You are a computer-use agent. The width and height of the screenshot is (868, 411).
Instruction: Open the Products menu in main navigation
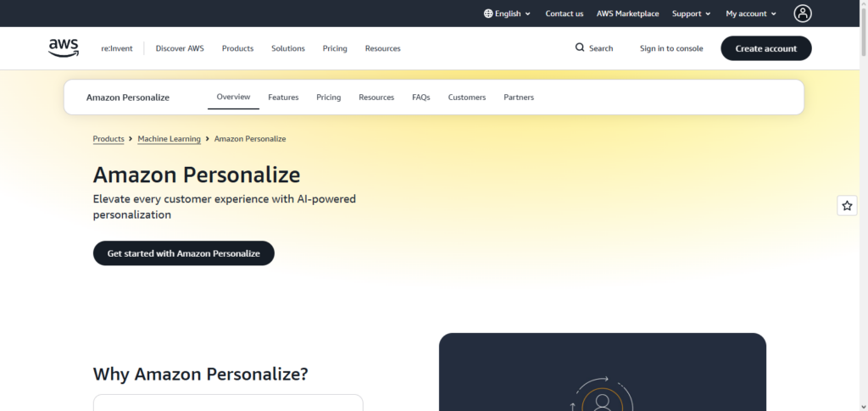(x=237, y=48)
